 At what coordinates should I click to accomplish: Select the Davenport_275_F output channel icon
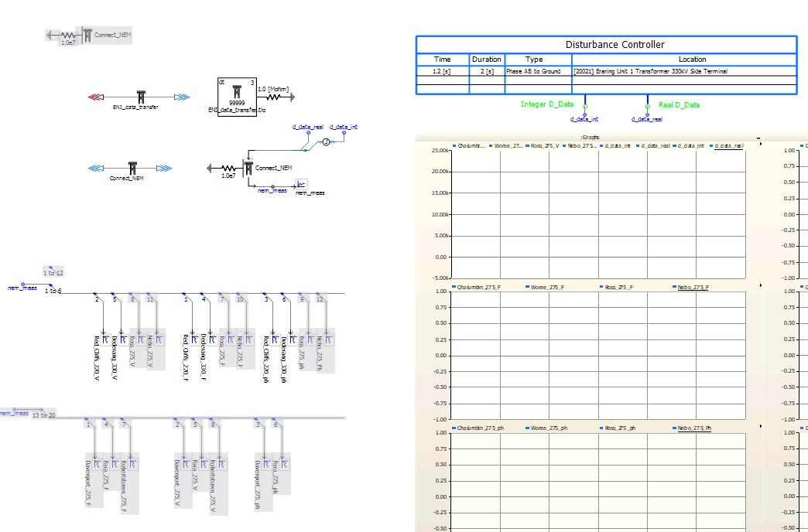[97, 464]
